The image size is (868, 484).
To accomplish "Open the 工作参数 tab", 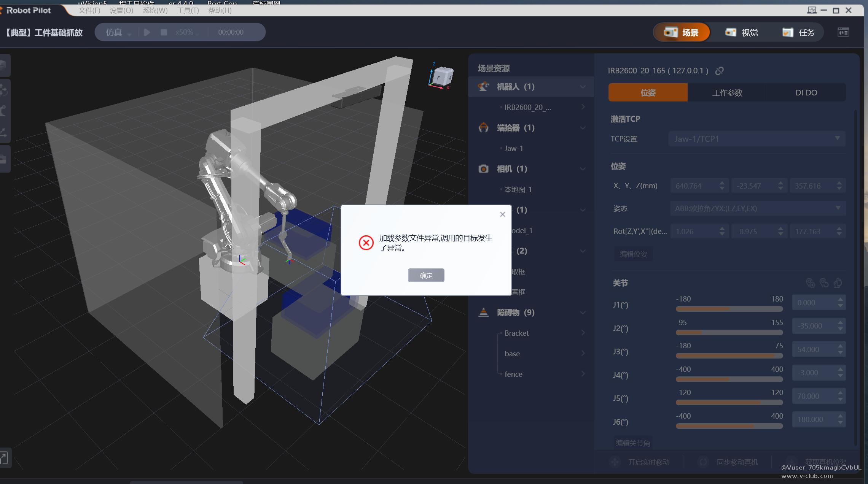I will tap(727, 92).
